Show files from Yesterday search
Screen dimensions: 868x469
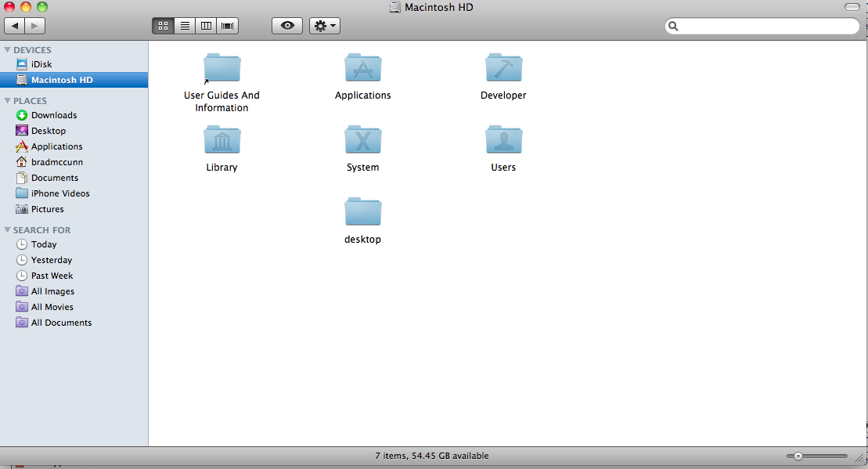pyautogui.click(x=74, y=260)
